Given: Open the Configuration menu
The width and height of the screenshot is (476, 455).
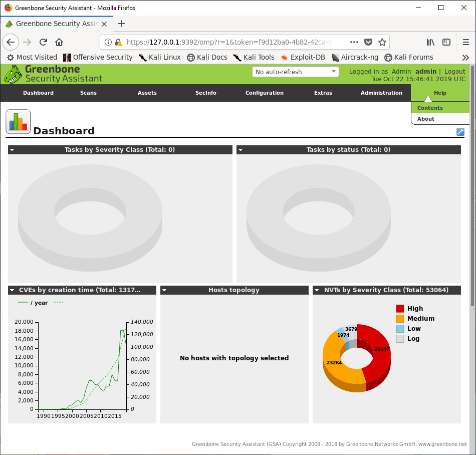Looking at the screenshot, I should coord(265,93).
